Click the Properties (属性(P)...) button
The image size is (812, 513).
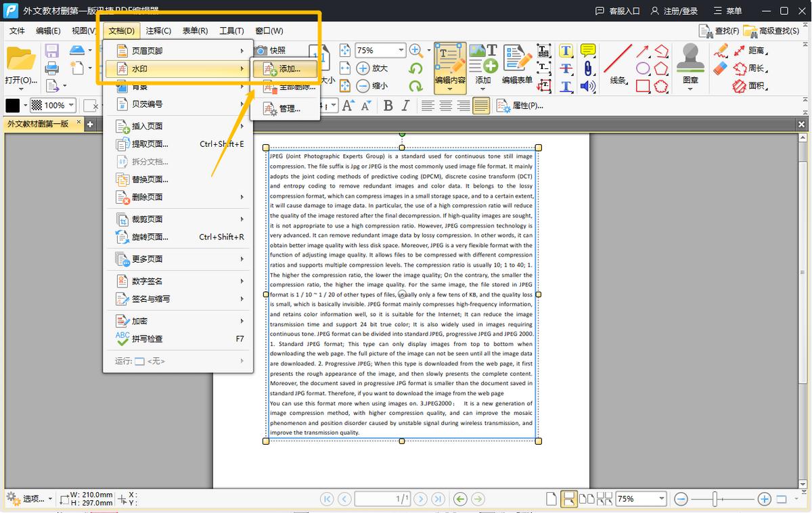click(x=520, y=106)
